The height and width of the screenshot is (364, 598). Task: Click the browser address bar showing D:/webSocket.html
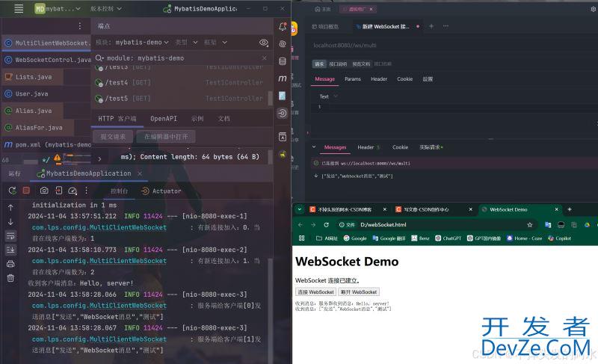[x=435, y=225]
